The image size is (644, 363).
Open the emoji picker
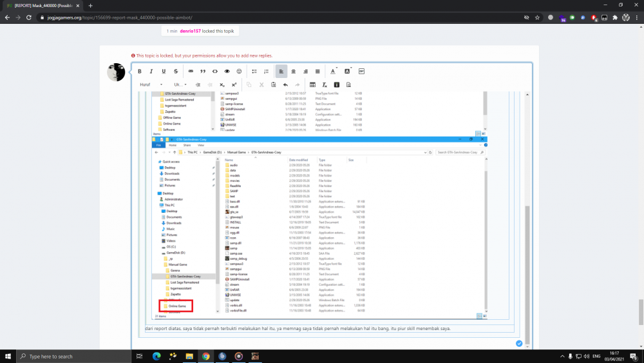(x=239, y=72)
